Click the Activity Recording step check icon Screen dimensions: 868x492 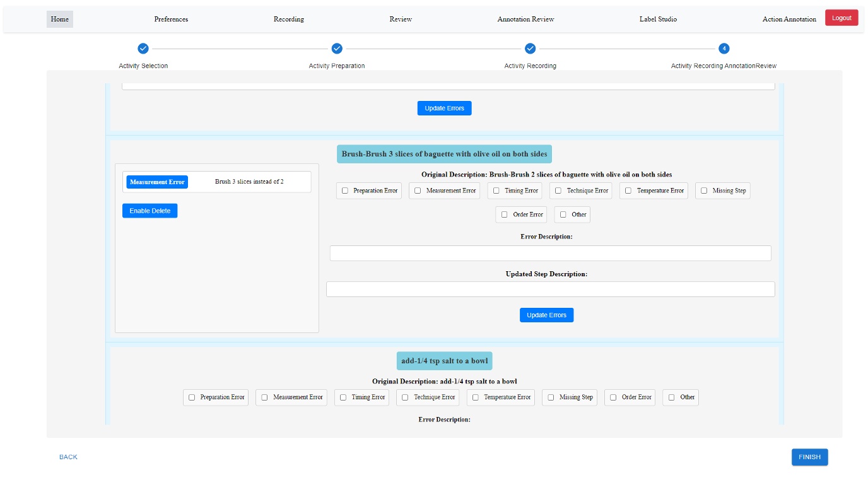pos(530,48)
